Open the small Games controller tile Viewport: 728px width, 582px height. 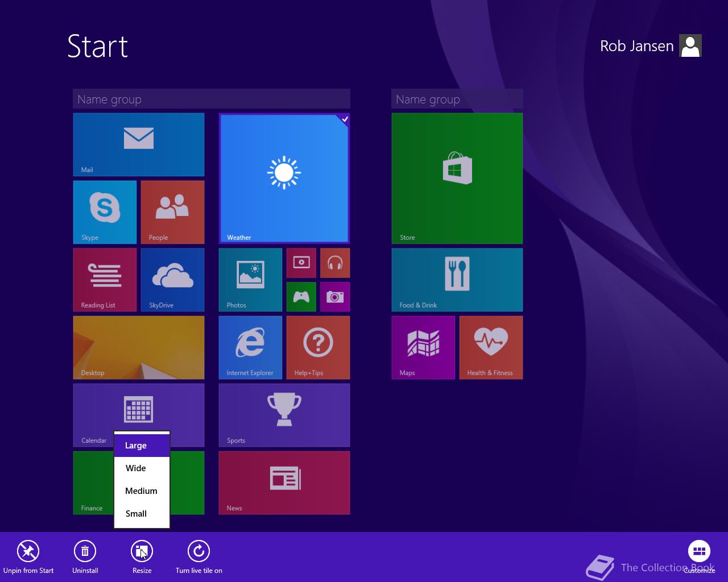click(x=301, y=297)
